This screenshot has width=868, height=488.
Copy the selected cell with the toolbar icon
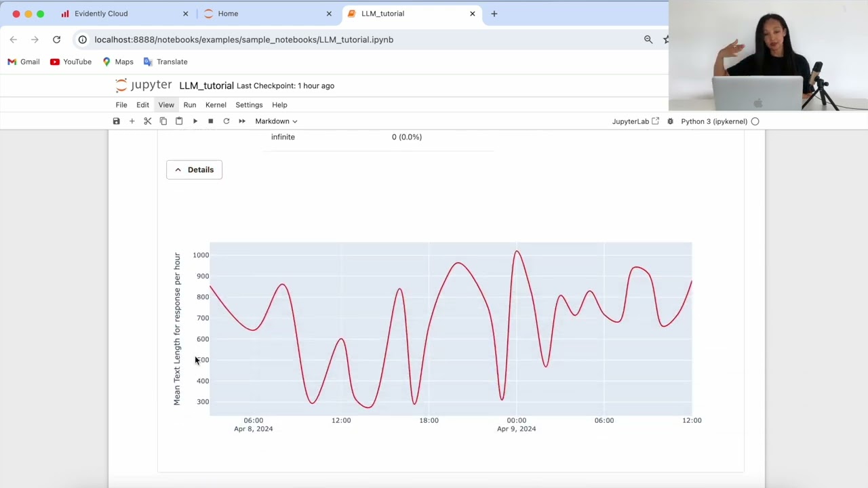[x=163, y=121]
